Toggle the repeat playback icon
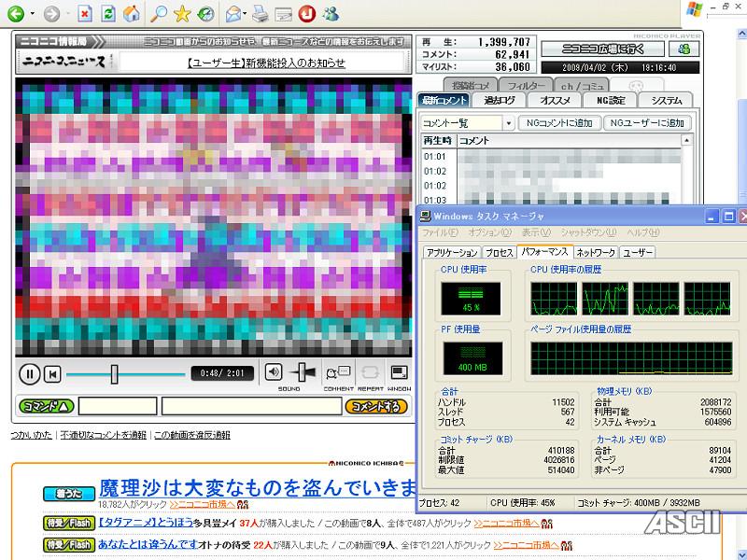Screen dimensions: 747x560 tap(368, 371)
